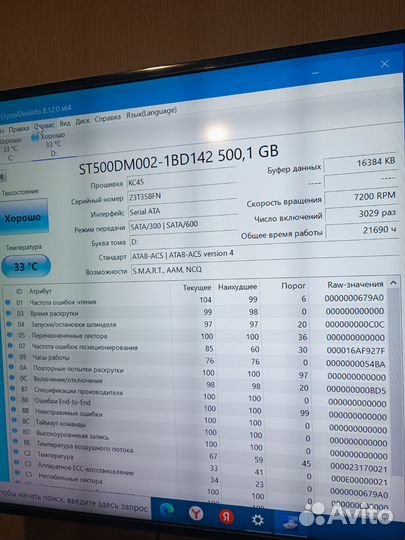Click status icon for BD Высокоуровневая запись
Viewport: 405px width, 540px height.
pos(15,430)
